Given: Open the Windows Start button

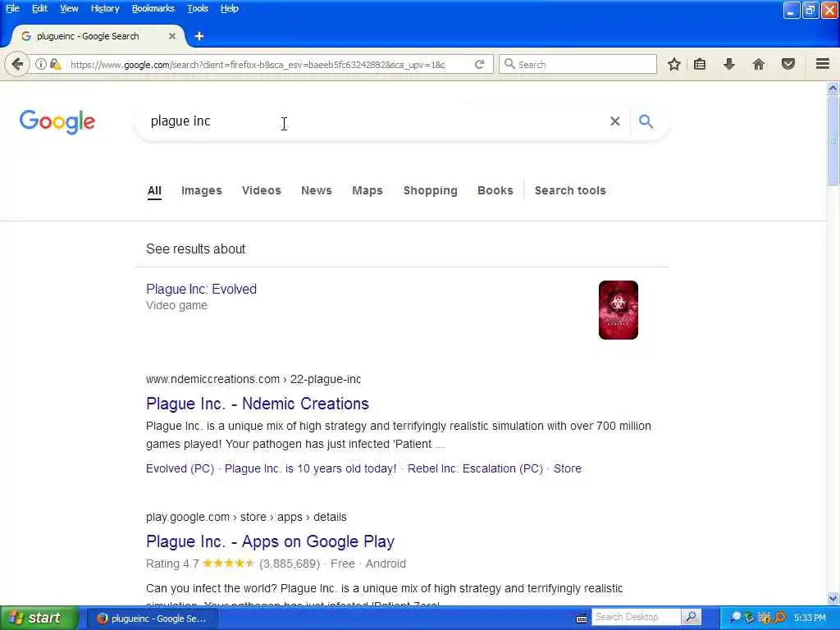Looking at the screenshot, I should tap(39, 618).
